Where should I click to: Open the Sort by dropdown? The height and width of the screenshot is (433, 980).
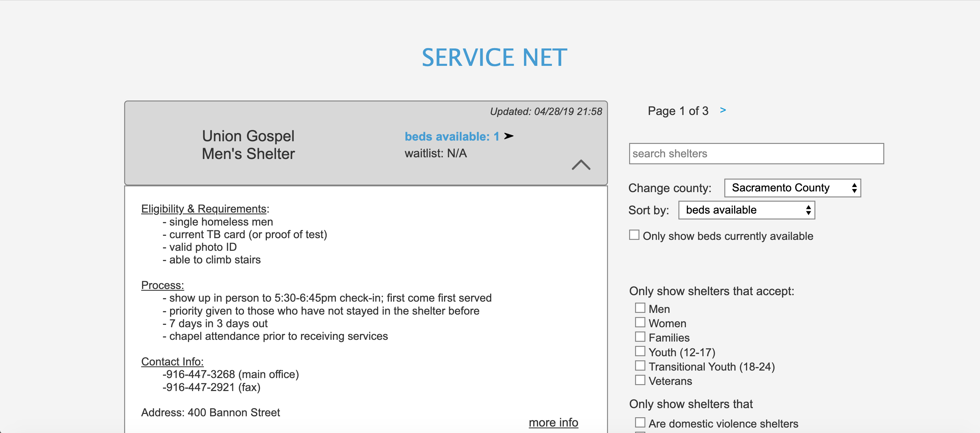pos(746,210)
